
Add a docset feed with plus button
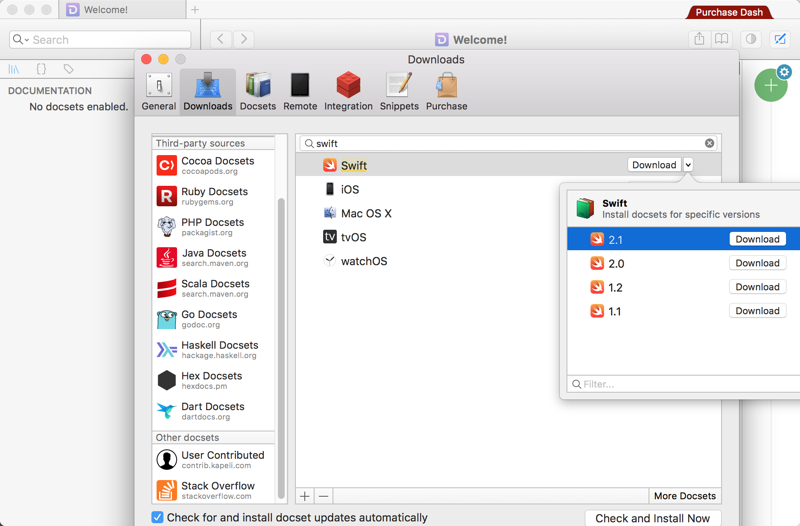click(305, 496)
